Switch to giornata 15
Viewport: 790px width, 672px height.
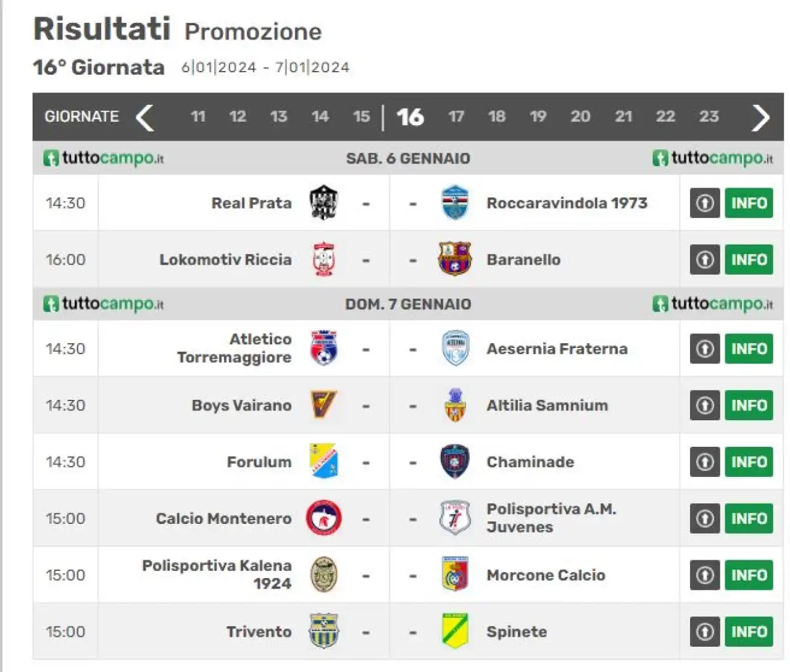click(x=361, y=117)
